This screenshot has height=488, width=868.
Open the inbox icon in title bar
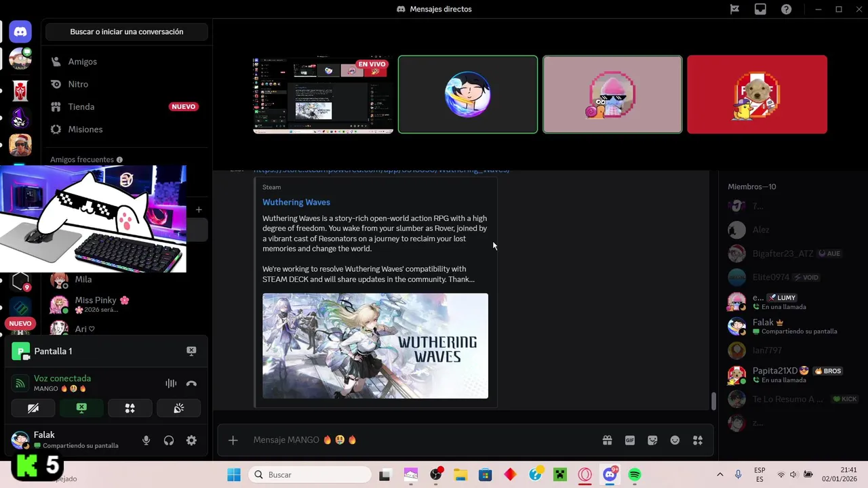[760, 9]
